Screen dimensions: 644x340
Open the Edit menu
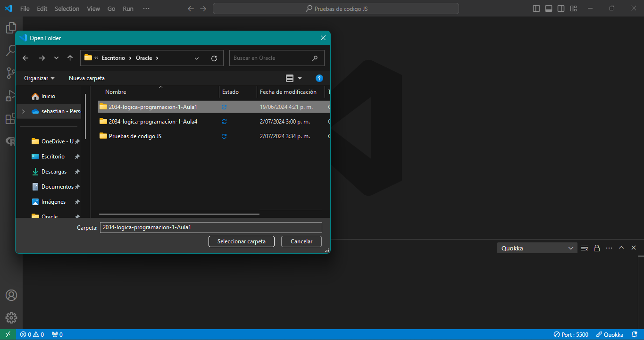tap(42, 8)
